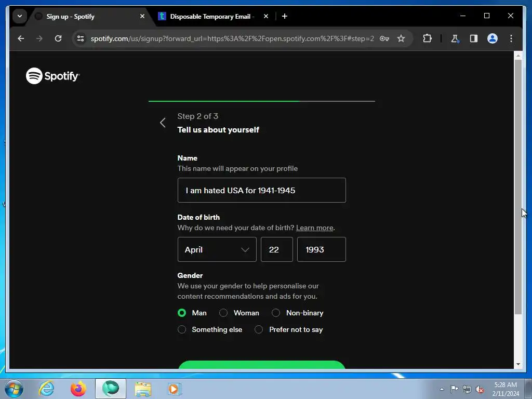
Task: Click browser back arrow button
Action: coord(21,38)
